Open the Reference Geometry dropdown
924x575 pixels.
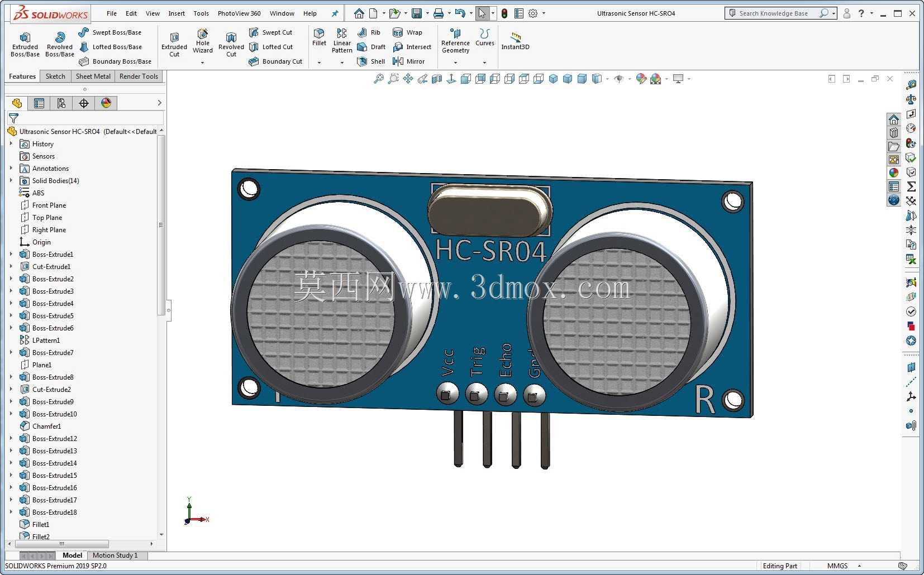point(455,63)
